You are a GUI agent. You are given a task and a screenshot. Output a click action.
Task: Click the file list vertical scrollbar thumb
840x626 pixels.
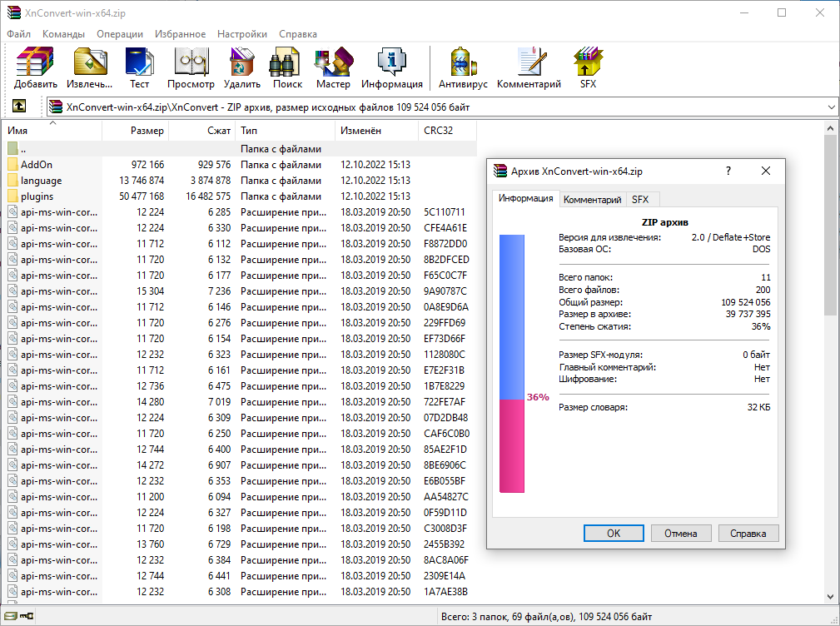830,225
